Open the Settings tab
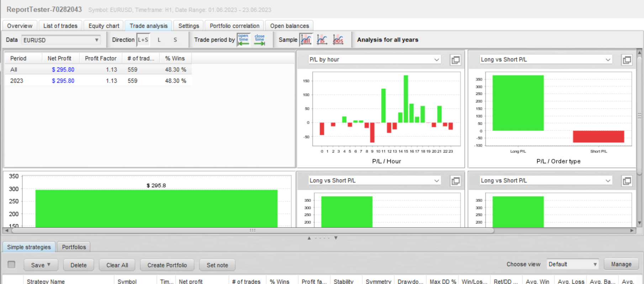The height and width of the screenshot is (284, 644). (x=189, y=26)
